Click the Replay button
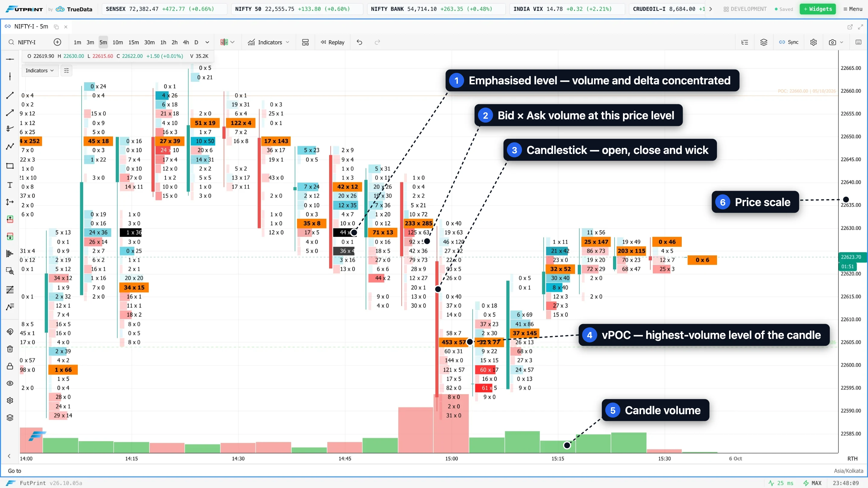 (x=332, y=42)
